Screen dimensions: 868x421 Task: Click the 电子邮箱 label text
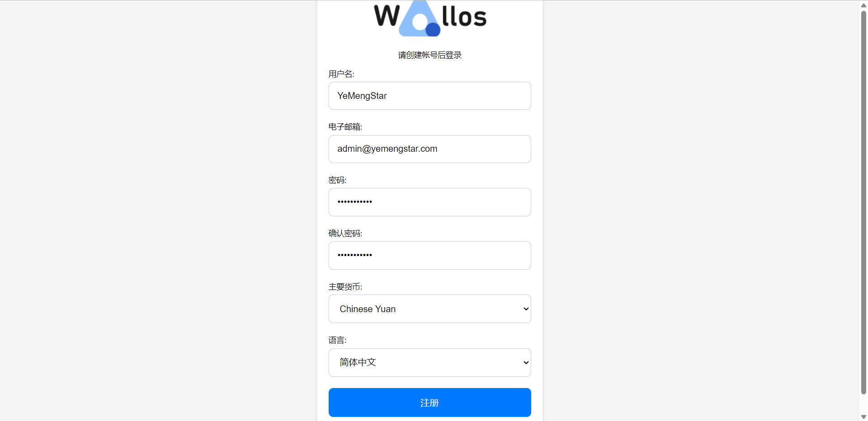[345, 127]
